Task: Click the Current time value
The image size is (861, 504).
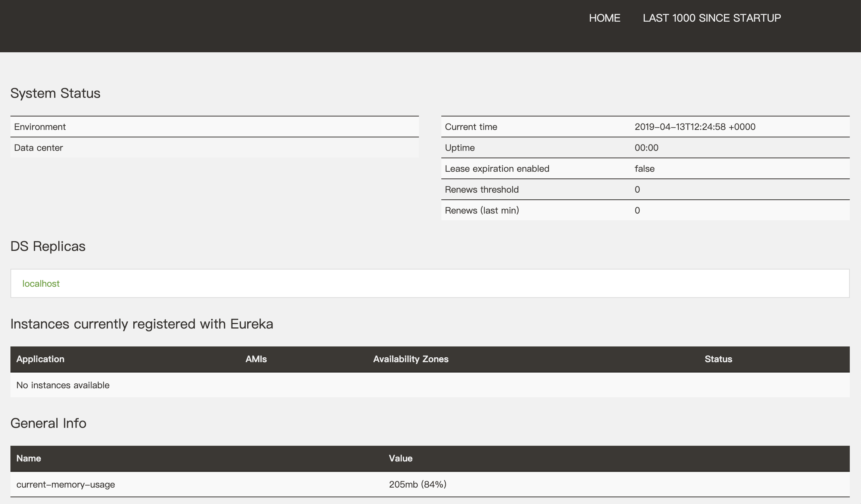Action: tap(695, 127)
